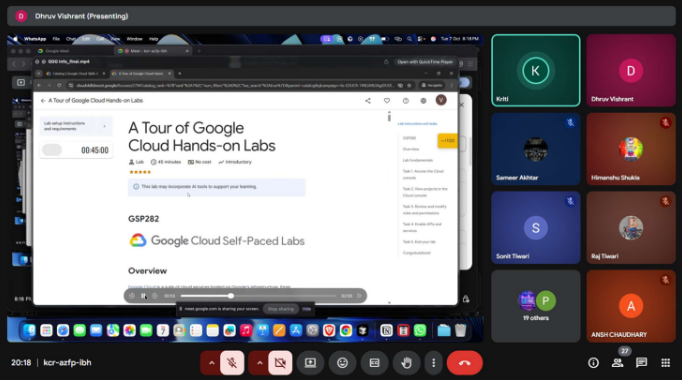Show the people panel with 27 participants
Image resolution: width=682 pixels, height=380 pixels.
[617, 363]
